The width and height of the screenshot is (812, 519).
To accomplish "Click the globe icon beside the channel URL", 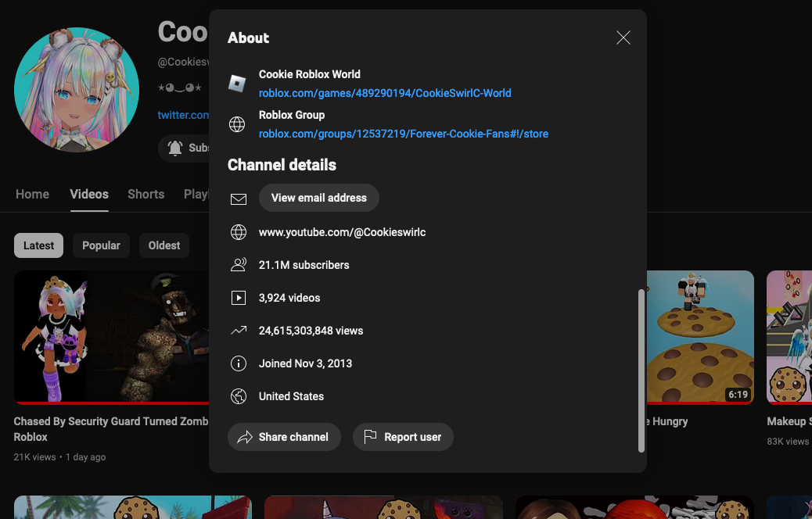I will (239, 232).
